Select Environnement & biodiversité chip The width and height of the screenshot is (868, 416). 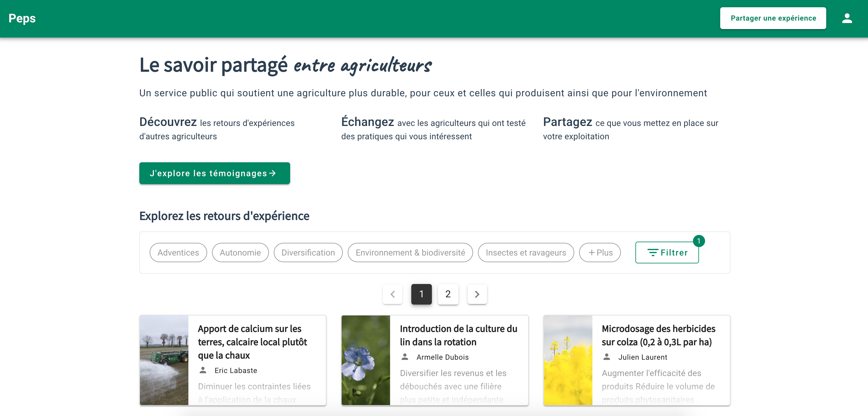410,253
